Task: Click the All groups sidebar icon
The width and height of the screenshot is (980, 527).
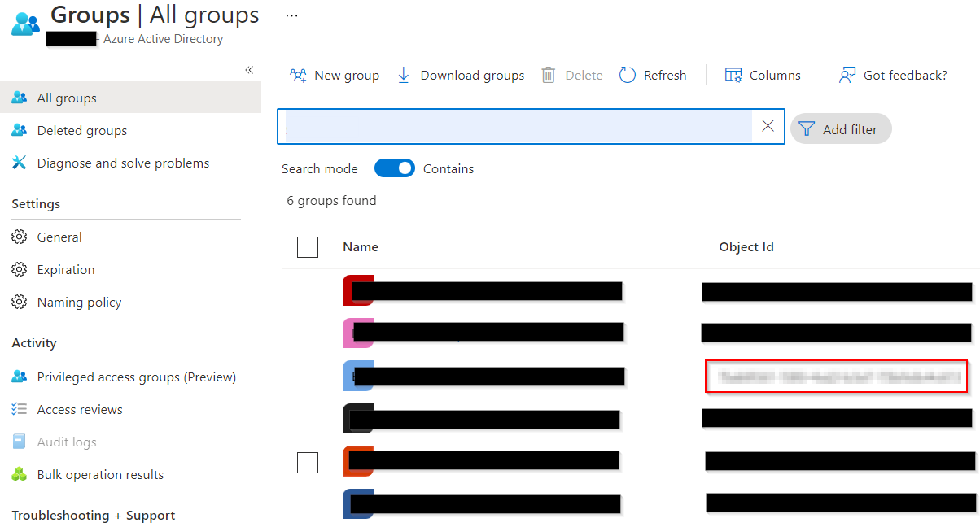Action: pos(20,98)
